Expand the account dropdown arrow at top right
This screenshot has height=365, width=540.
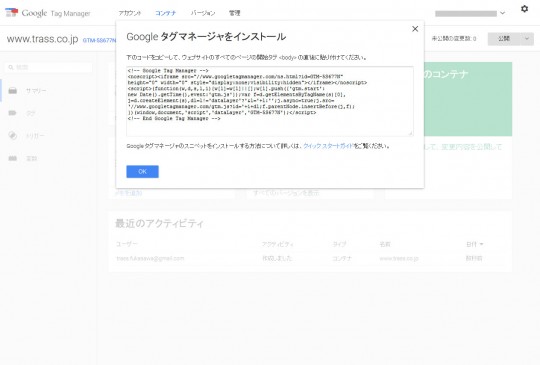coord(502,13)
